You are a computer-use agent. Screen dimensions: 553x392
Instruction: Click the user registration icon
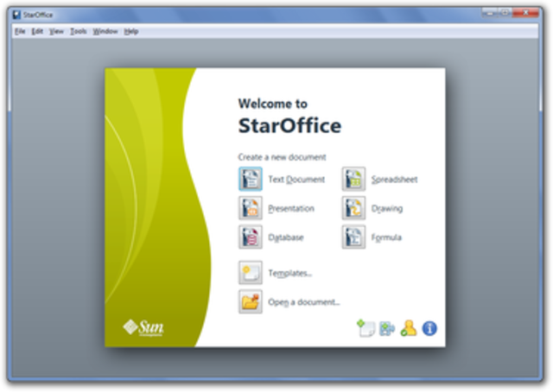(x=409, y=328)
